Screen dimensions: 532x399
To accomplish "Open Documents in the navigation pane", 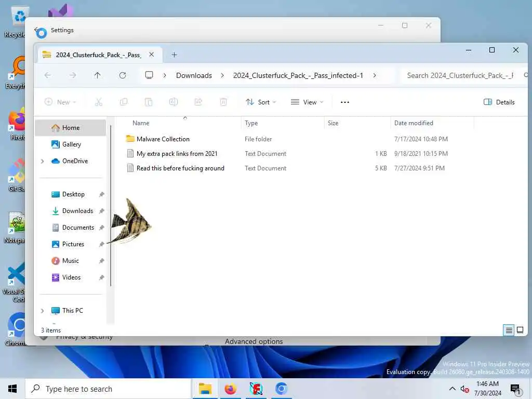I will [71, 228].
